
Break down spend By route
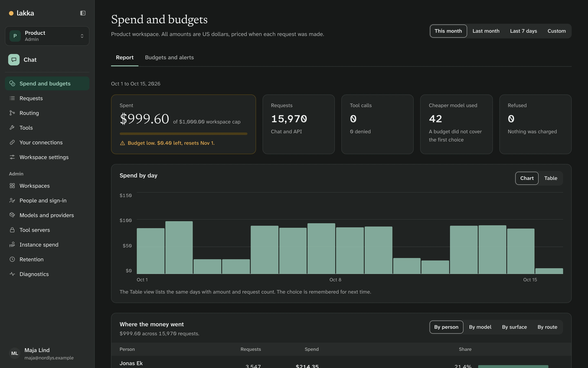pyautogui.click(x=547, y=327)
